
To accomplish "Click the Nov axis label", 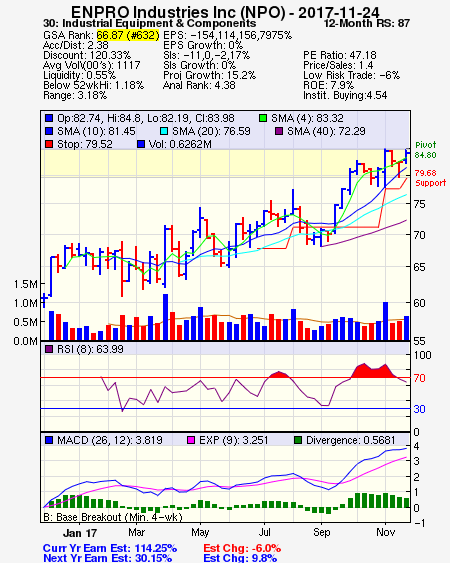I will tap(386, 532).
